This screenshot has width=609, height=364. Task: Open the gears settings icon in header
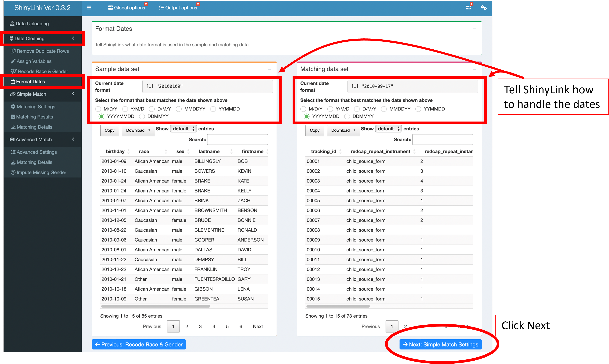[x=484, y=8]
